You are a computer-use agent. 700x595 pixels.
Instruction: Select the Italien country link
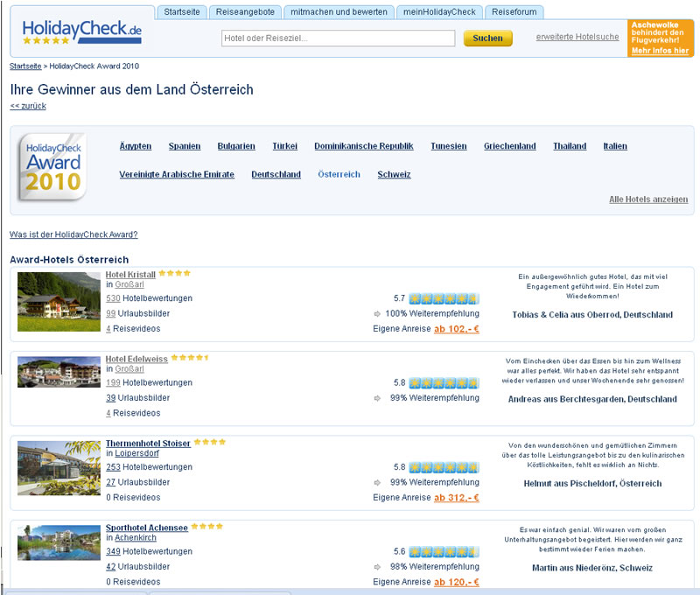point(615,146)
